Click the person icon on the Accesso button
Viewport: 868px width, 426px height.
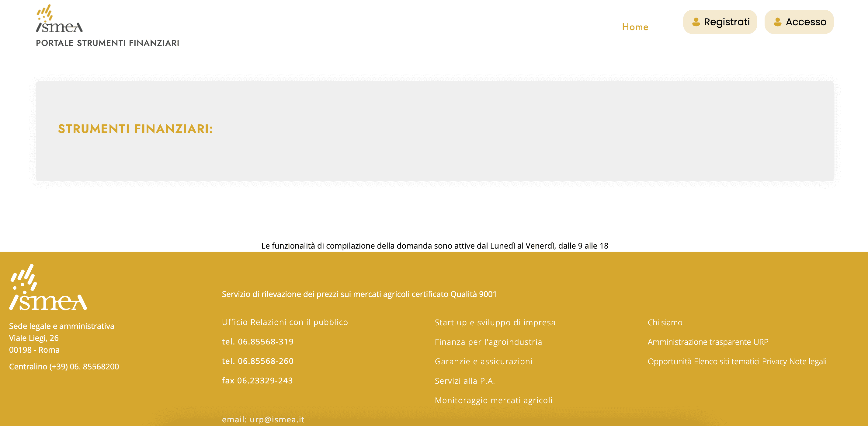778,22
